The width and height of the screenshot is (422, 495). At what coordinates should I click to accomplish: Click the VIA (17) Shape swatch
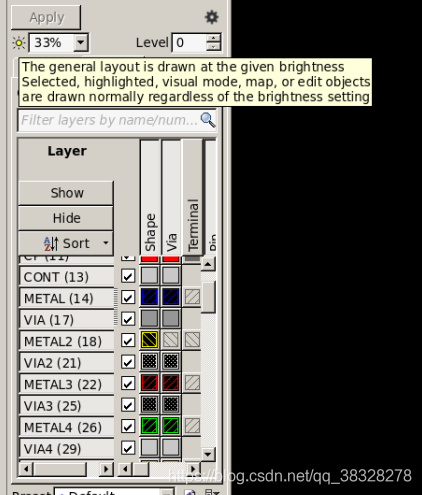149,318
